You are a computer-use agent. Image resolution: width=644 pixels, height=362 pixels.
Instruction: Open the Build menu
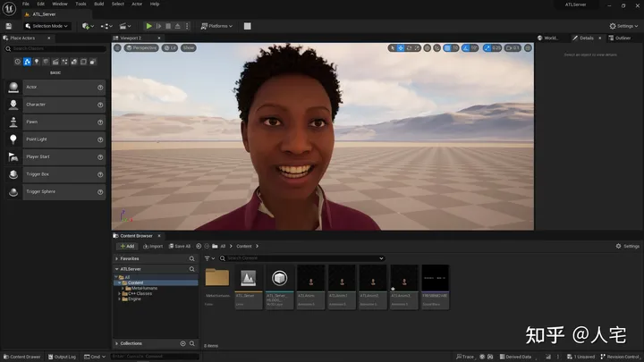(x=99, y=4)
